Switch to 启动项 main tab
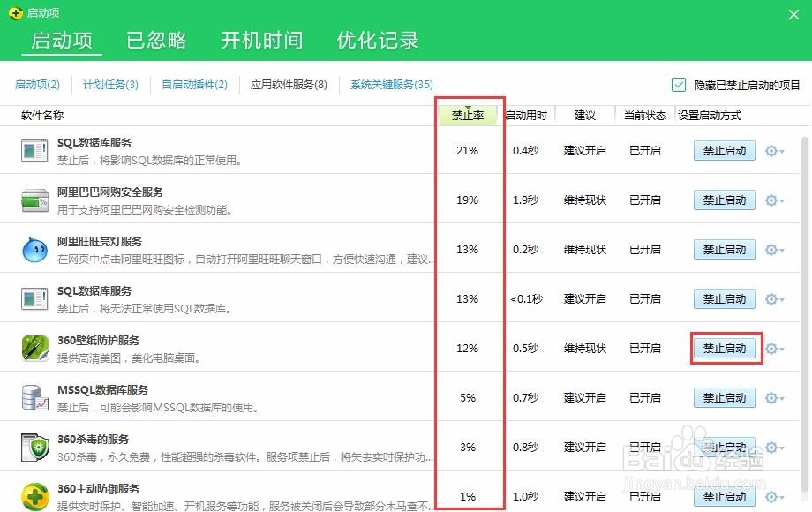Image resolution: width=812 pixels, height=512 pixels. [62, 41]
